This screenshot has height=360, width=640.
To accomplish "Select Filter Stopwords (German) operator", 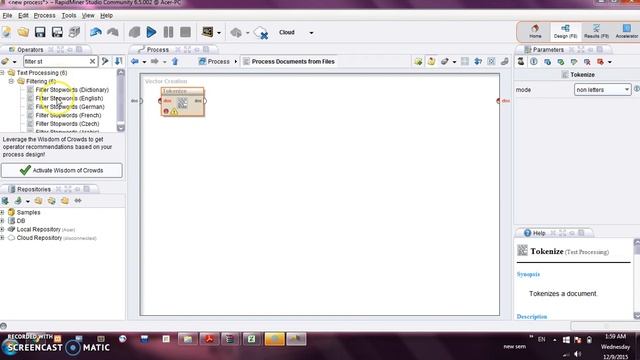I will click(x=70, y=107).
